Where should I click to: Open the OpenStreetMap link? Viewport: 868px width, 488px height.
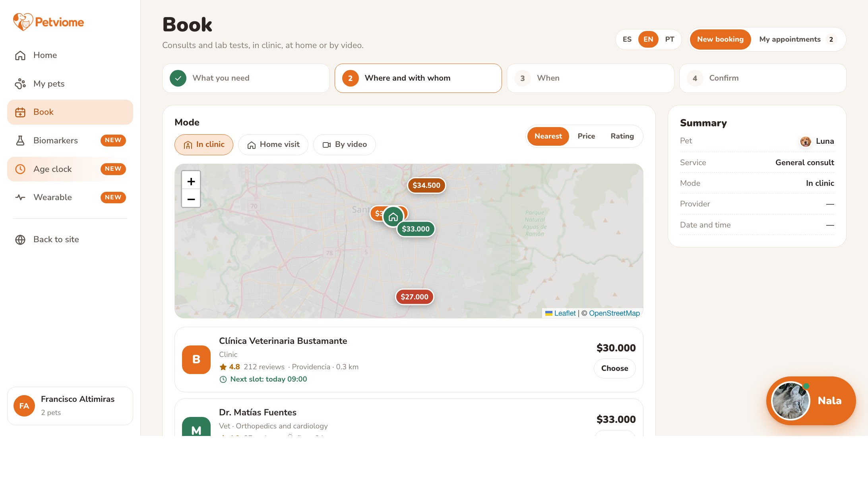[x=614, y=313]
